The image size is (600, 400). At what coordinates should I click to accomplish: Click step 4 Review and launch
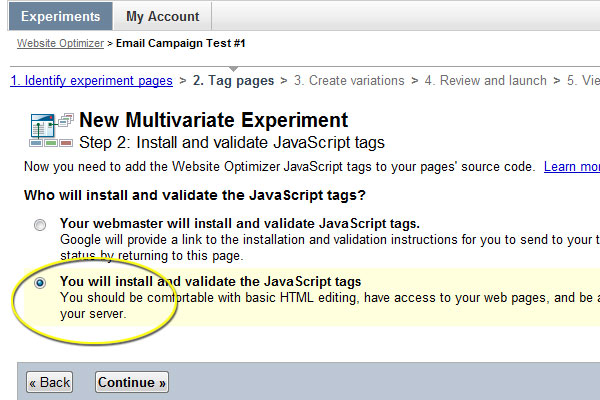pos(485,81)
